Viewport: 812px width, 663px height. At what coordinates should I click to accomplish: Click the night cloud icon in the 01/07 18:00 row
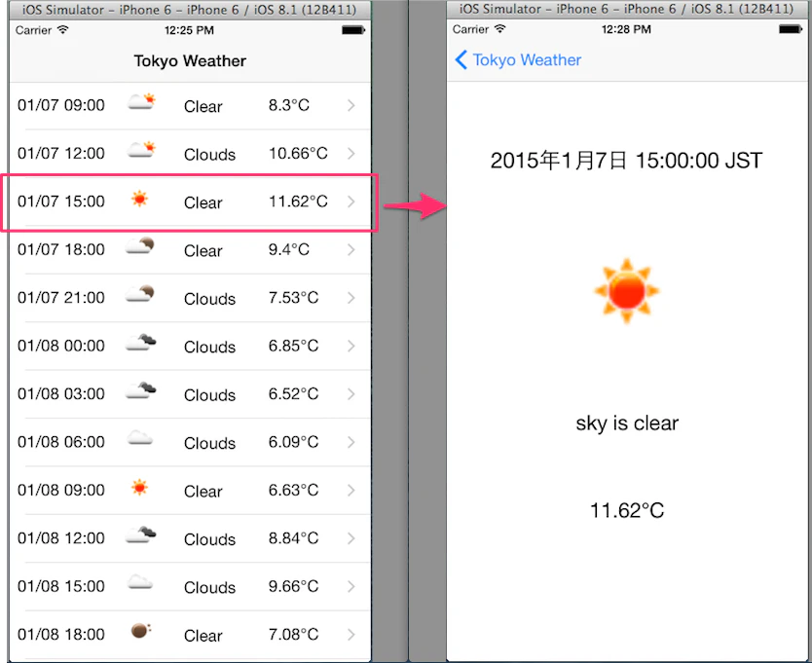(140, 245)
